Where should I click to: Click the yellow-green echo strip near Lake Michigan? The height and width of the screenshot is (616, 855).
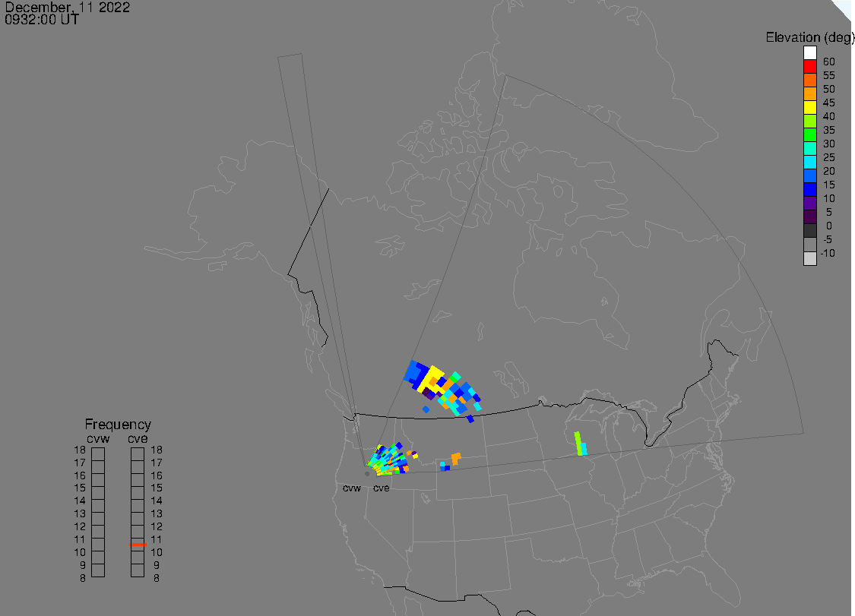click(578, 444)
